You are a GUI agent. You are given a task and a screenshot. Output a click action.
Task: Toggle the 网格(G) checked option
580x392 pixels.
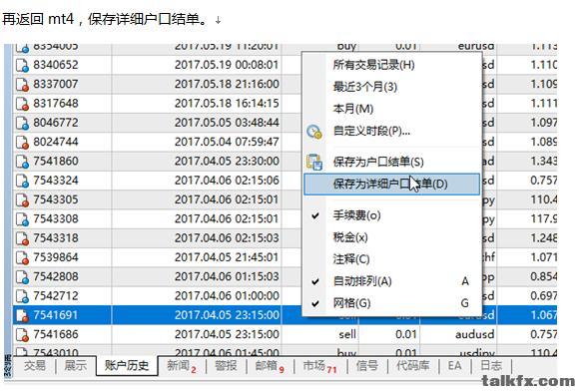tap(391, 303)
